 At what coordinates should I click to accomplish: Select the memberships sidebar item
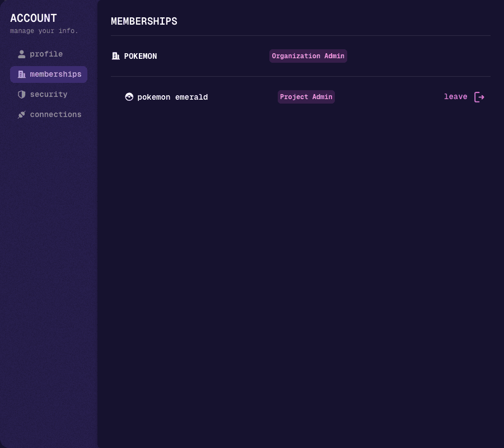click(x=49, y=74)
